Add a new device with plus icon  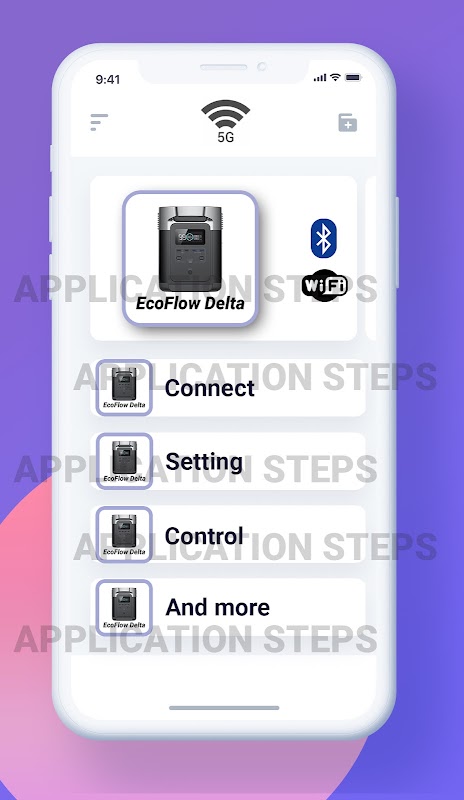click(348, 122)
